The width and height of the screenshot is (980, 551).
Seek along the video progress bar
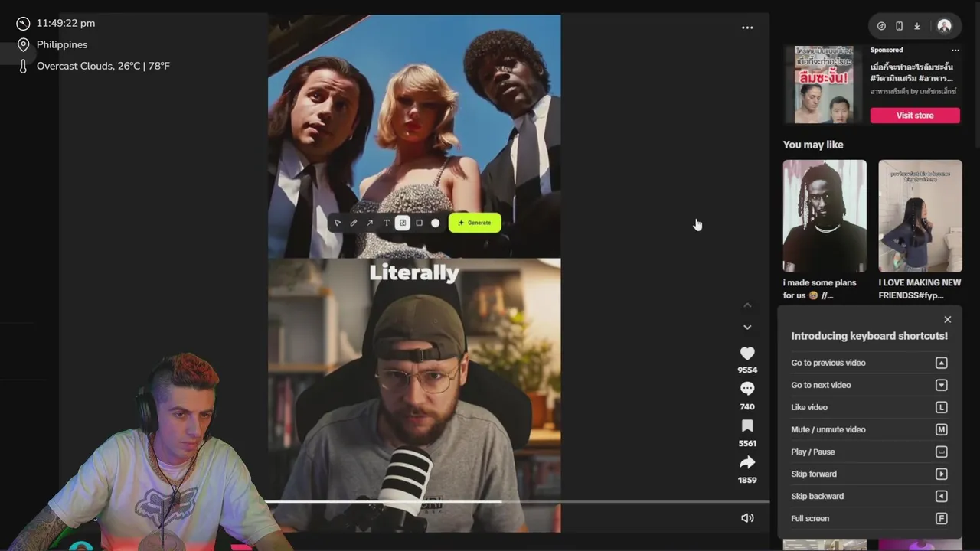[x=517, y=502]
